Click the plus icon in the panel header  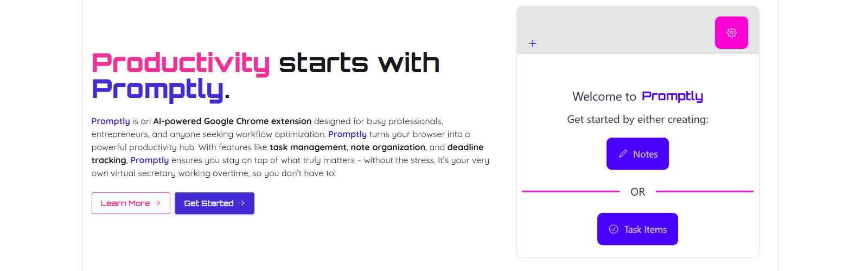tap(533, 43)
